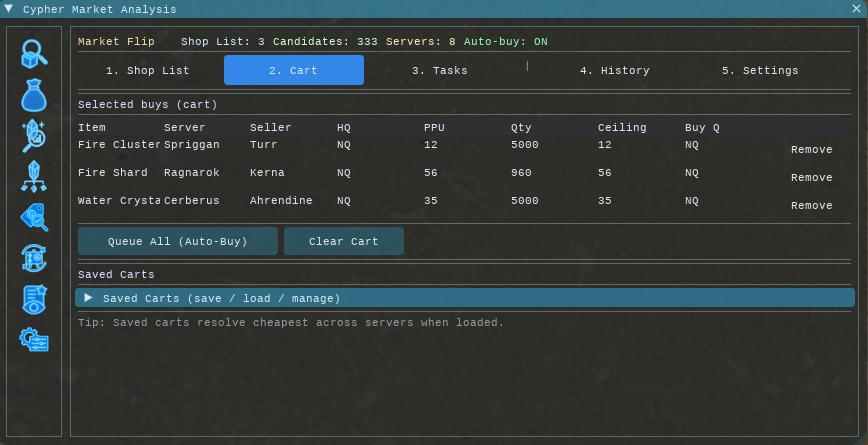
Task: Select the active 2. Cart tab
Action: click(x=294, y=71)
